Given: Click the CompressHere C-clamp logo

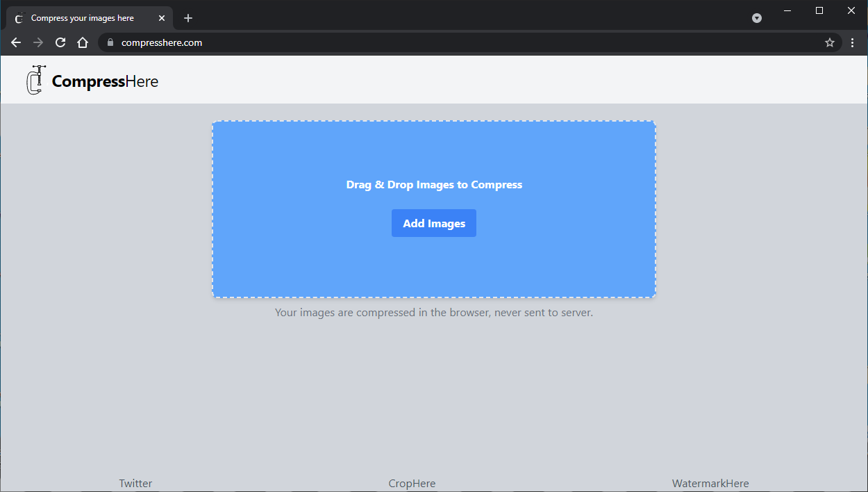Looking at the screenshot, I should click(x=35, y=79).
